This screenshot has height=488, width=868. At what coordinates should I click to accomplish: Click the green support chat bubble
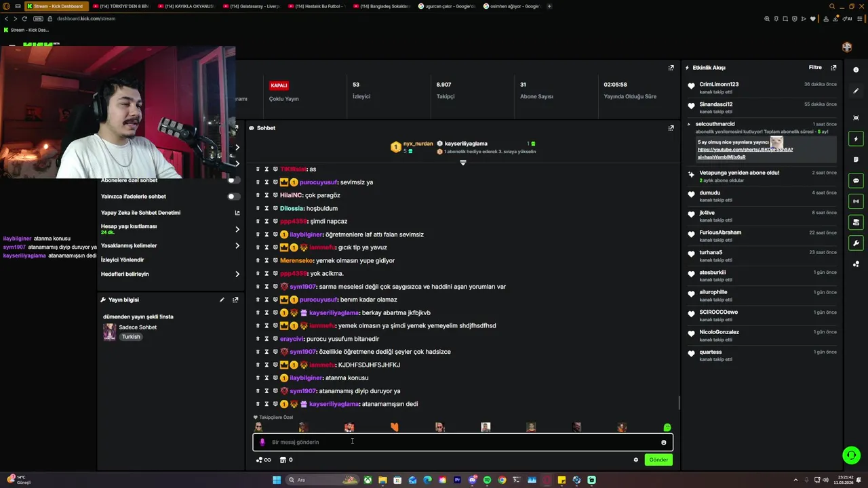point(851,455)
